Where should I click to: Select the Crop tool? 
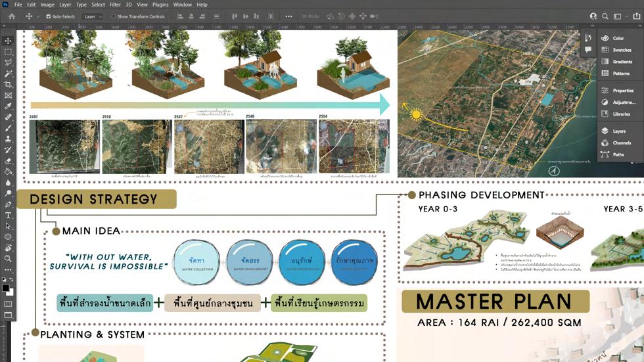(8, 85)
